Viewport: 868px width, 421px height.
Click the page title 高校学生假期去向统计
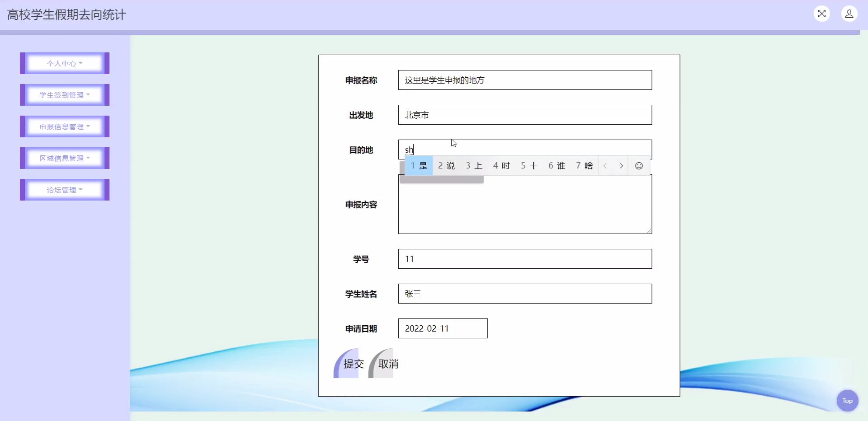click(x=66, y=14)
